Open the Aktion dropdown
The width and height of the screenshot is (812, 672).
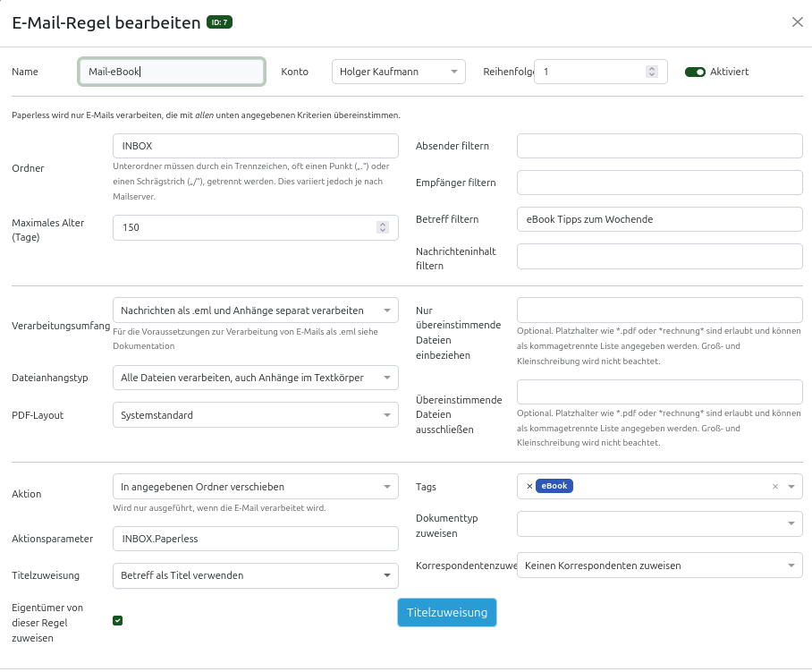click(256, 487)
